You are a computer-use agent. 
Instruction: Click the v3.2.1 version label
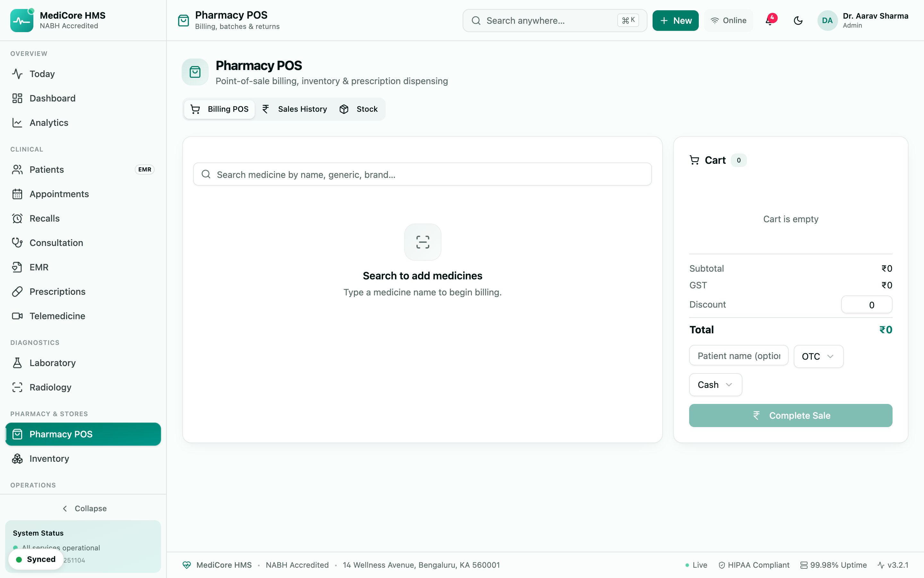tap(898, 565)
